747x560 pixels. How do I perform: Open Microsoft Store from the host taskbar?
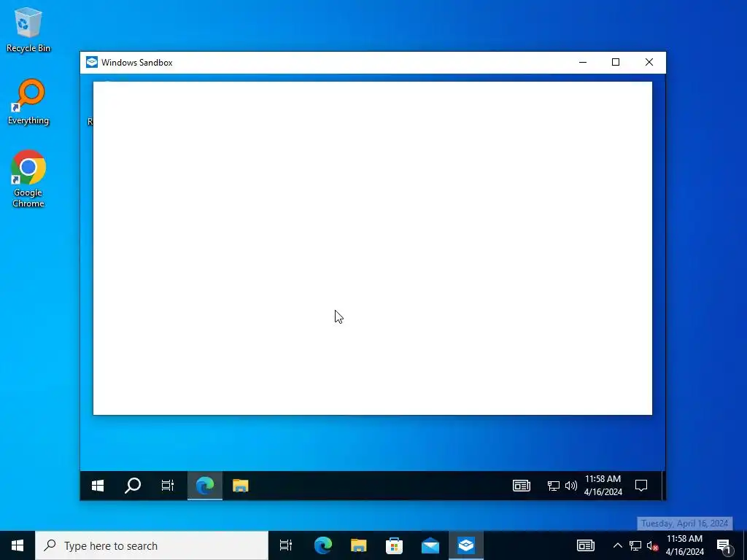coord(394,545)
